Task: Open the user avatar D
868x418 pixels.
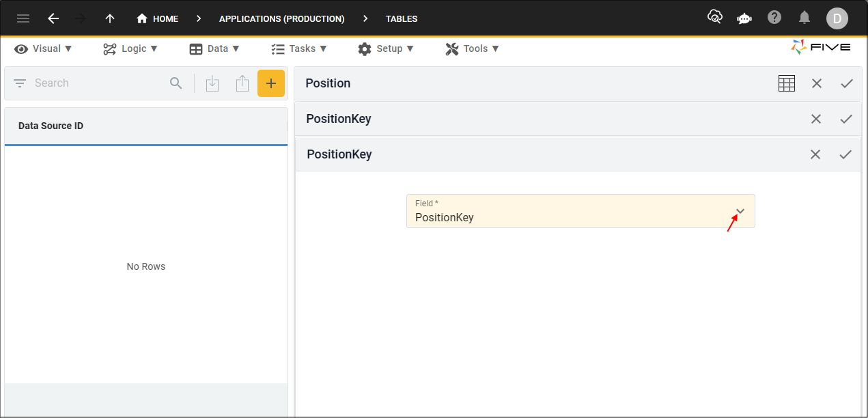Action: 837,18
